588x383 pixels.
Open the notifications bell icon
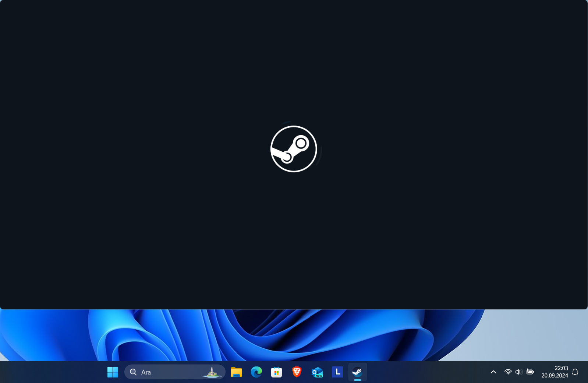coord(575,372)
